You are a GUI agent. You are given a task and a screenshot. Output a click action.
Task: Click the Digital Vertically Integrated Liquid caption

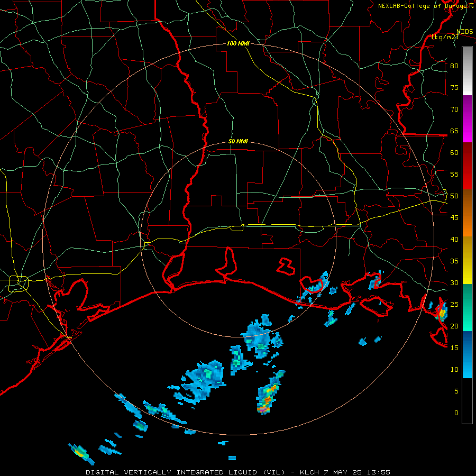[237, 472]
